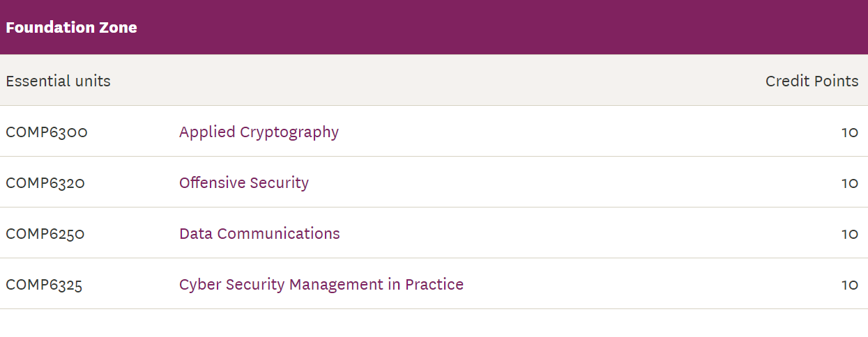Viewport: 868px width, 337px height.
Task: Open the Applied Cryptography unit link
Action: point(259,132)
